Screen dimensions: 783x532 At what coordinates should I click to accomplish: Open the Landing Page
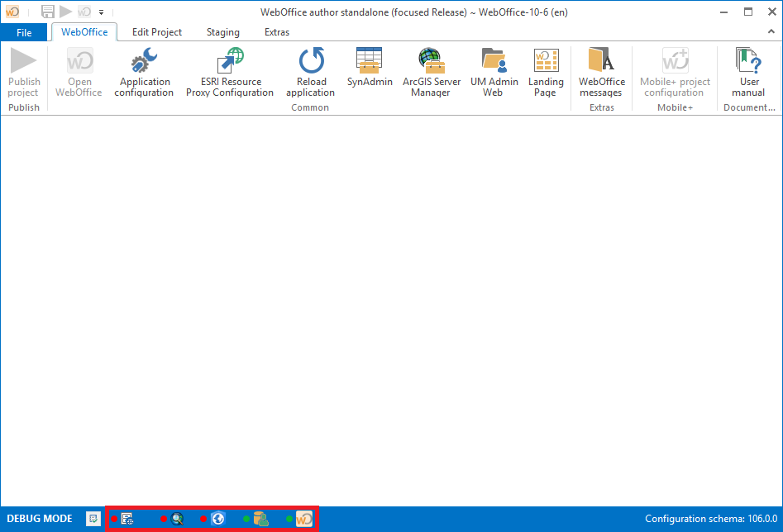[x=546, y=73]
